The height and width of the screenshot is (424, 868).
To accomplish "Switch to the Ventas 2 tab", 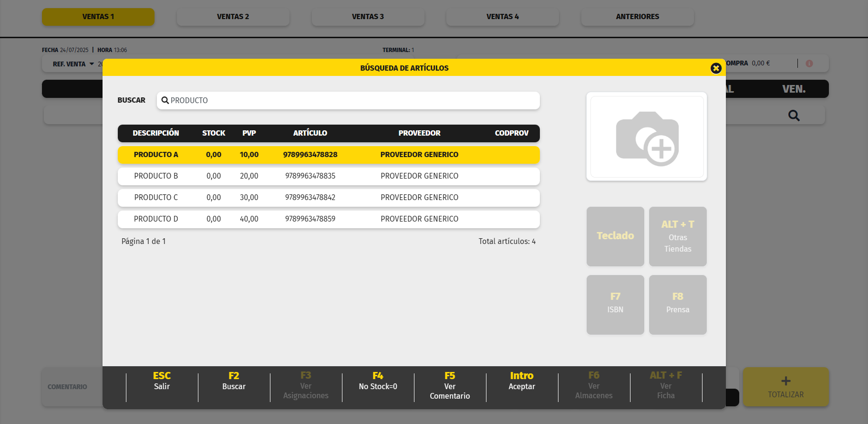I will point(233,17).
